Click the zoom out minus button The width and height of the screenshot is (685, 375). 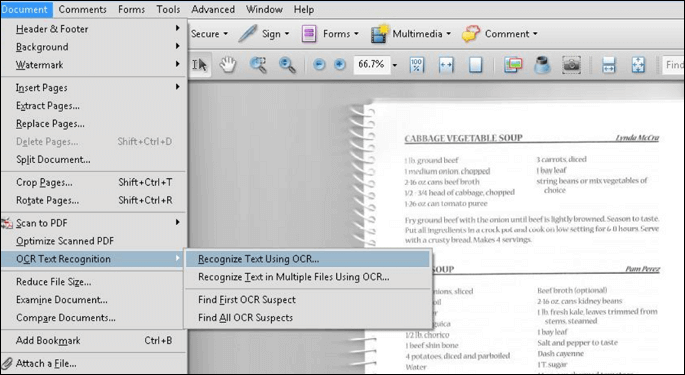pos(319,65)
